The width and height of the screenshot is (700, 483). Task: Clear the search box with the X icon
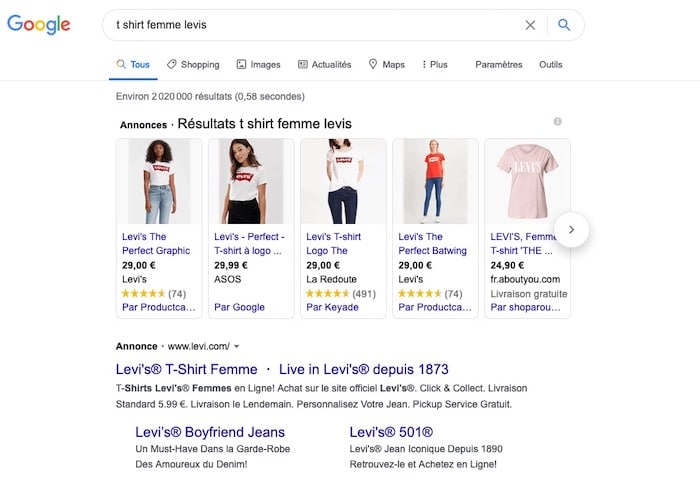530,25
